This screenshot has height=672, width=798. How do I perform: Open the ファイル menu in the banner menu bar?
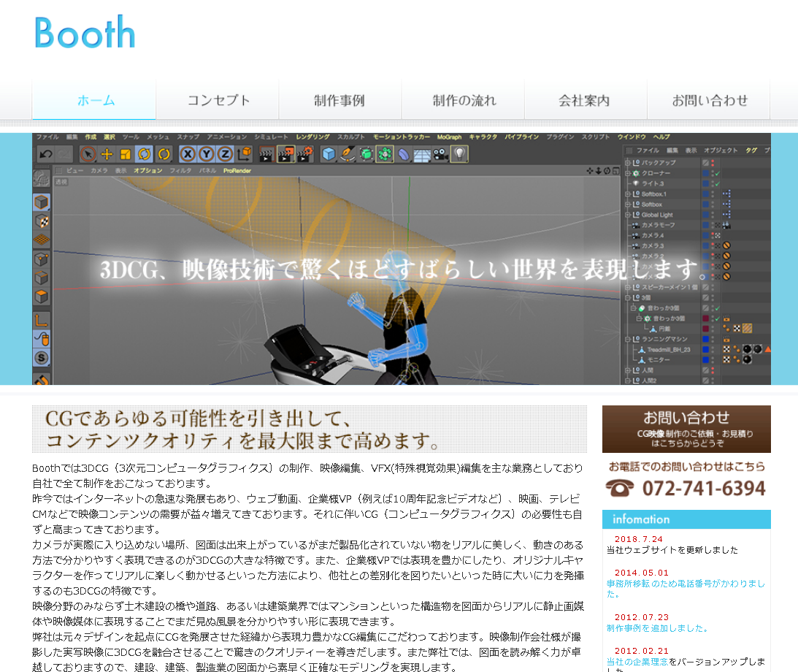click(x=47, y=137)
